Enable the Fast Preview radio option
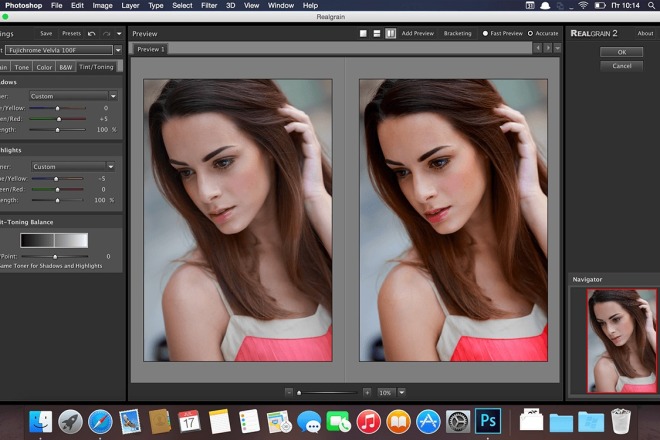Viewport: 660px width, 440px height. point(486,33)
